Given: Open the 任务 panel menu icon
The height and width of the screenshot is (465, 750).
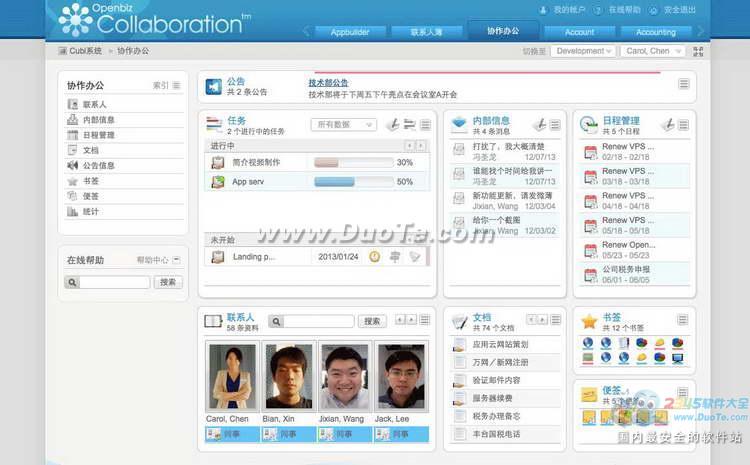Looking at the screenshot, I should (425, 125).
